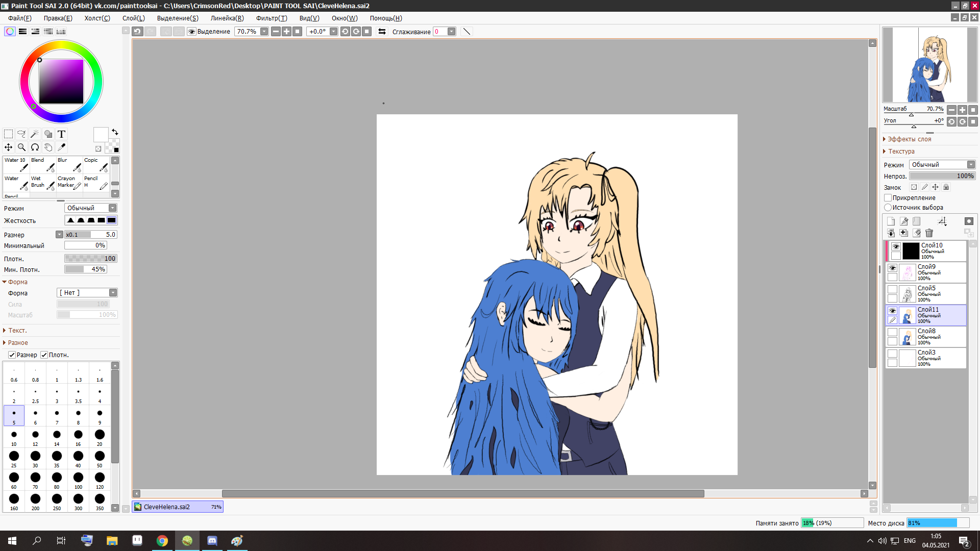Open the Слой menu
The height and width of the screenshot is (551, 980).
[x=133, y=18]
